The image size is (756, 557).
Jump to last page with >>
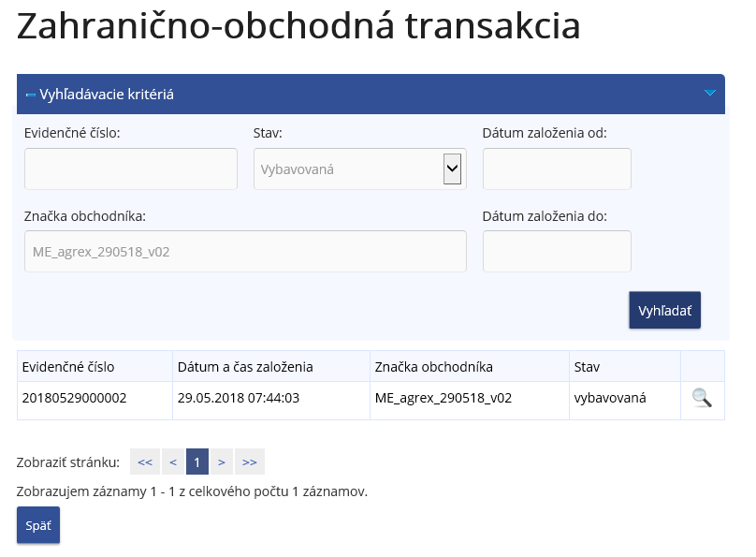(250, 462)
